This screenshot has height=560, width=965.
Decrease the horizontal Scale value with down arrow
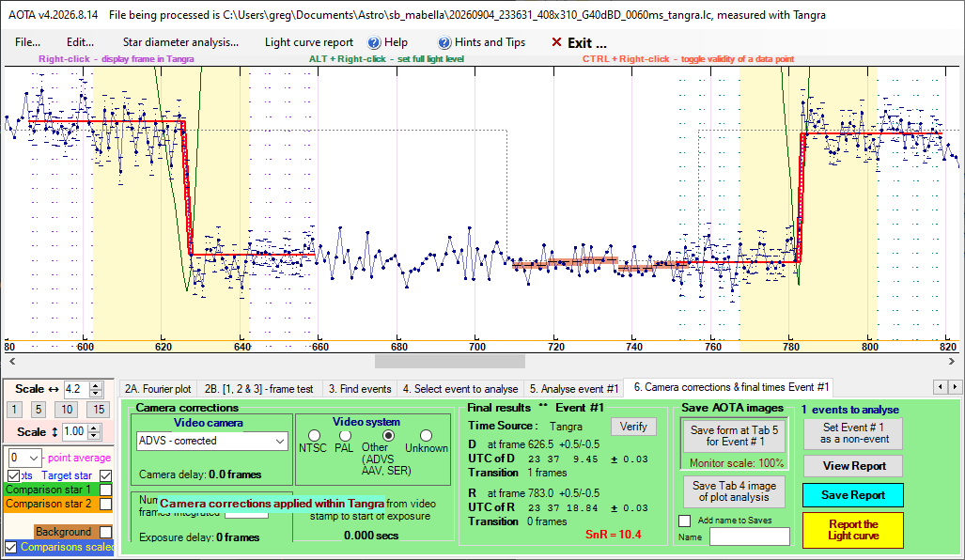click(x=96, y=393)
